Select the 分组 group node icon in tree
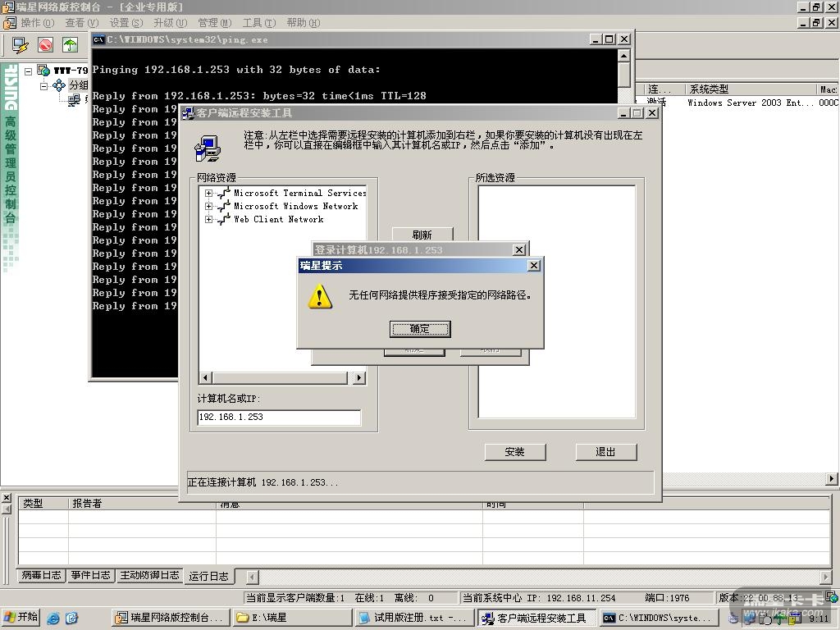Image resolution: width=840 pixels, height=630 pixels. tap(59, 85)
